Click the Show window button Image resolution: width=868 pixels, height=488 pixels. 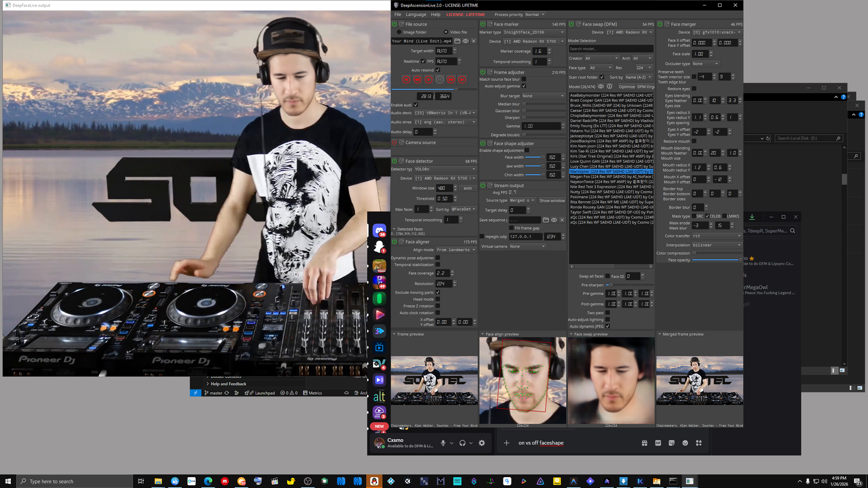(552, 201)
